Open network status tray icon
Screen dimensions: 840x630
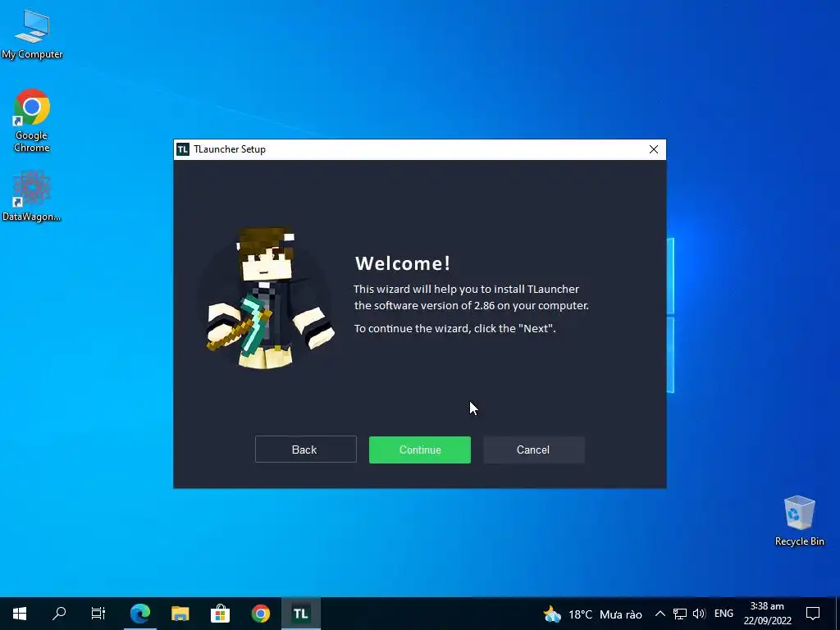(x=680, y=614)
